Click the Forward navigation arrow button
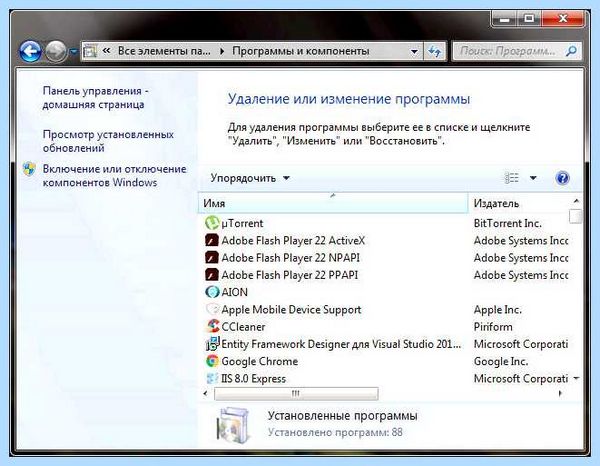Image resolution: width=600 pixels, height=466 pixels. (x=56, y=51)
